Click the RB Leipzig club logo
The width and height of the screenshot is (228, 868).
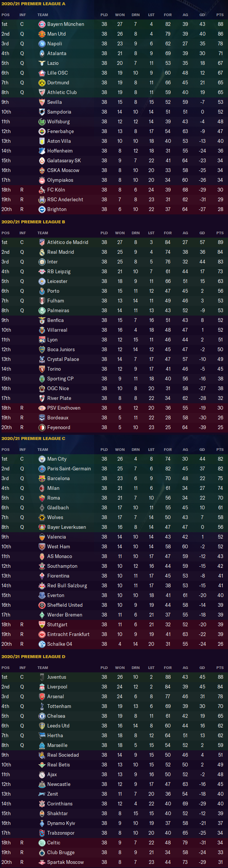[42, 271]
